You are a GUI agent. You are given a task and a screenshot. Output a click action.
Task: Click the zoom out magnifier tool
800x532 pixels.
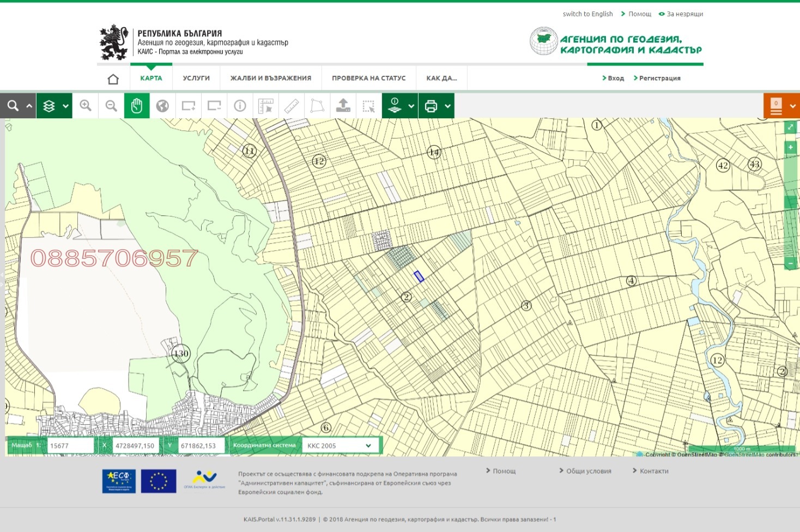(111, 106)
